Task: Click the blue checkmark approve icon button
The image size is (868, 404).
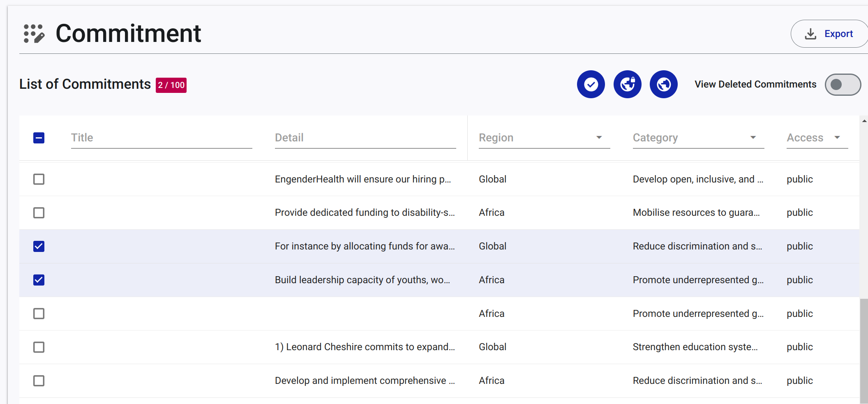Action: click(x=591, y=84)
